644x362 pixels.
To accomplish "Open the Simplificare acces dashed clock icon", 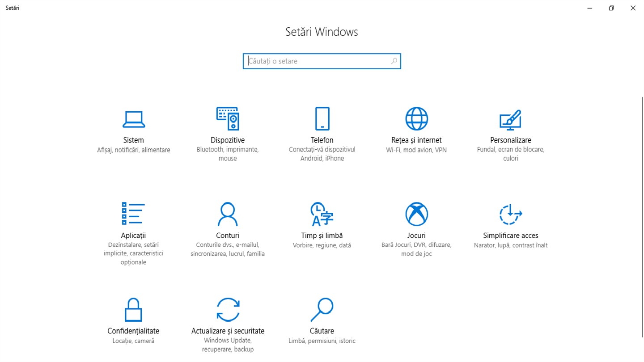I will coord(510,214).
